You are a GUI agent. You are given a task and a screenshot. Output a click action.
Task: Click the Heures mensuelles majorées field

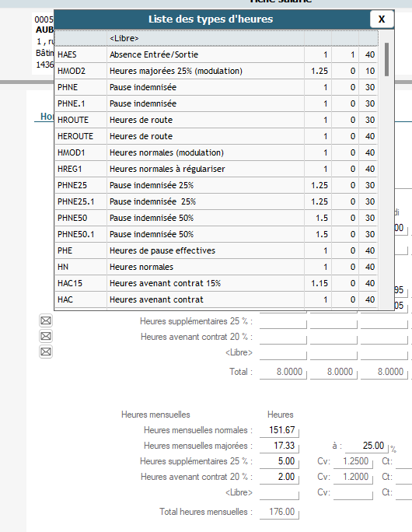point(279,446)
